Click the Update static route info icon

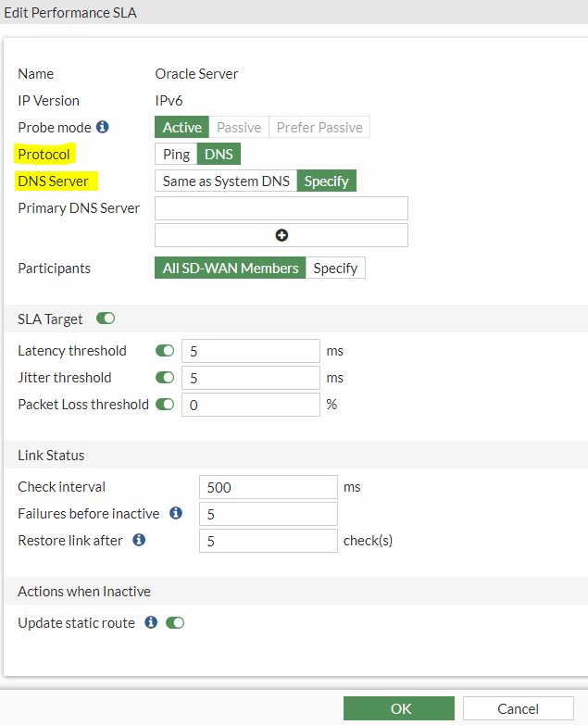click(x=151, y=623)
